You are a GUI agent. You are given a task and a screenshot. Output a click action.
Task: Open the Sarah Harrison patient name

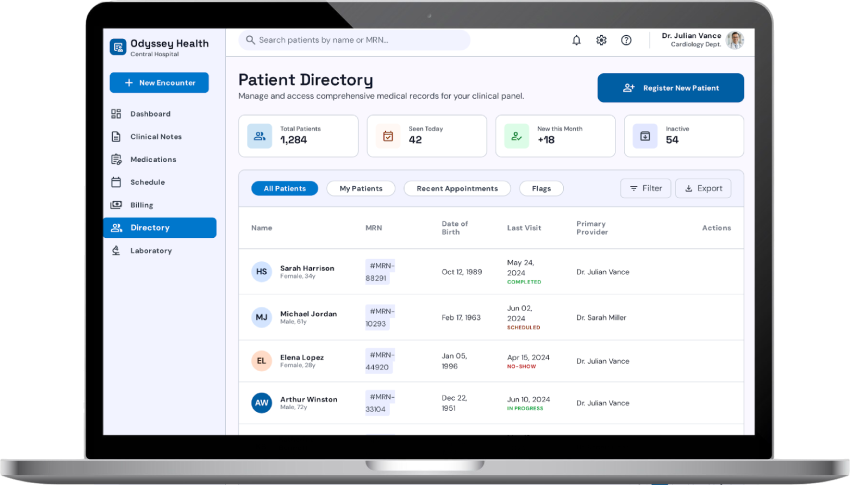[x=307, y=268]
